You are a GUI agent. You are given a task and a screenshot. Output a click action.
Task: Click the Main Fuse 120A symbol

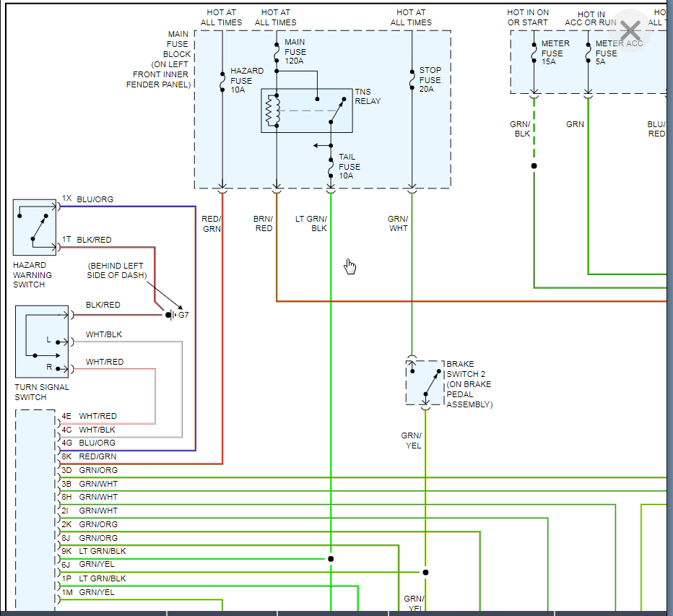(x=277, y=52)
